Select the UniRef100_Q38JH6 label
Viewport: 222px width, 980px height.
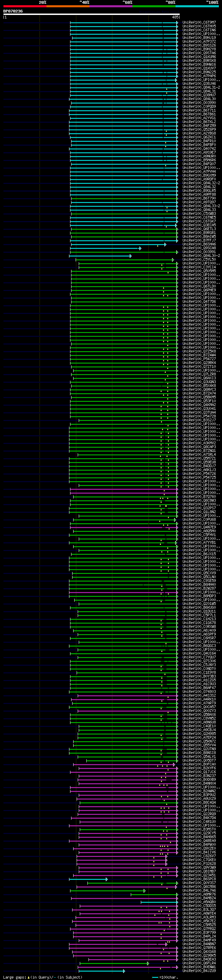199,84
